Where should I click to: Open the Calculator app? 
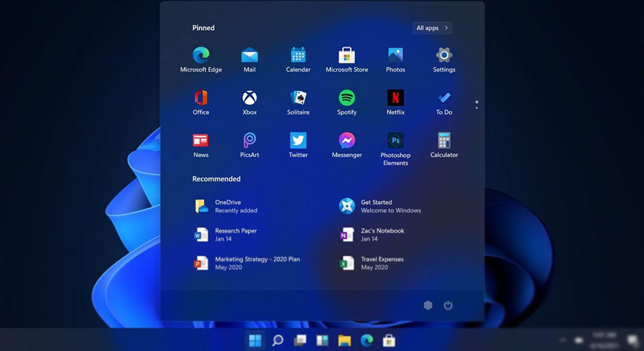pos(444,145)
